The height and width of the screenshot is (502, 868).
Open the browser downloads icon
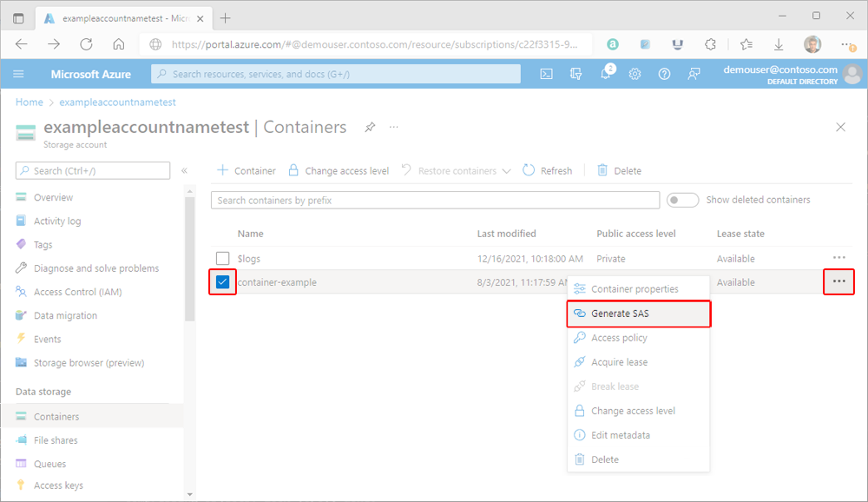pyautogui.click(x=779, y=44)
